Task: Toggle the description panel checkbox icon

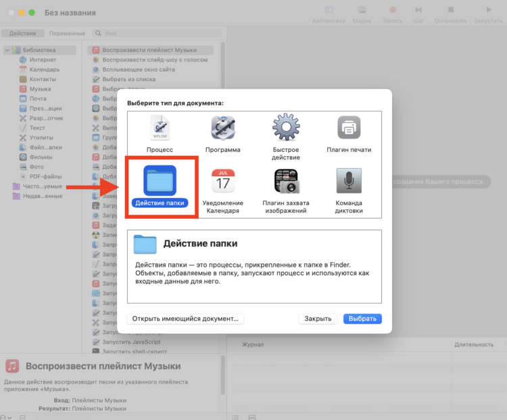Action: coord(22,417)
